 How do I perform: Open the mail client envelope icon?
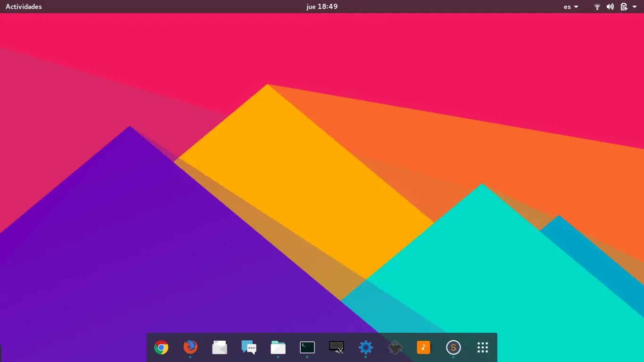coord(220,348)
